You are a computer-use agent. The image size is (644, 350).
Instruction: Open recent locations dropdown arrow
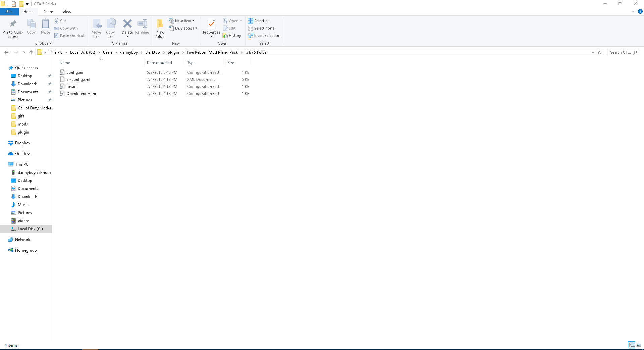pyautogui.click(x=24, y=52)
